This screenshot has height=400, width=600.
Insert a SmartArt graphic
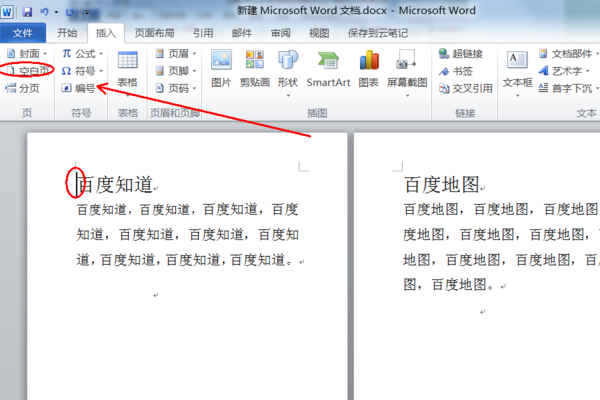coord(328,69)
